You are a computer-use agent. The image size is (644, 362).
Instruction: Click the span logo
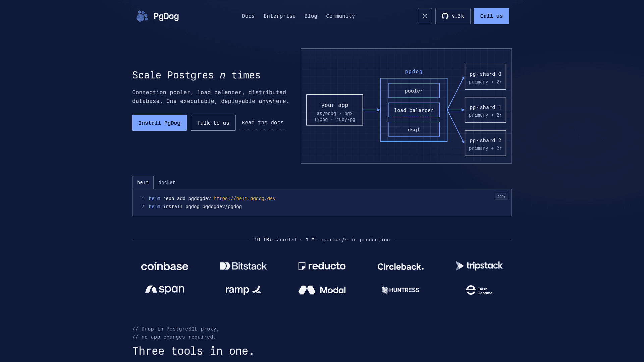[165, 290]
